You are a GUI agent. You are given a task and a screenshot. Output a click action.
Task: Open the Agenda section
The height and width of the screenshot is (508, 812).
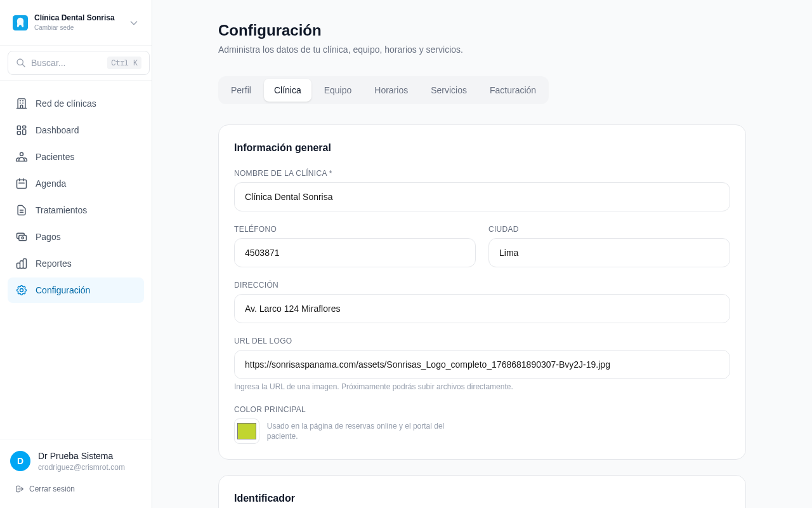coord(75,184)
